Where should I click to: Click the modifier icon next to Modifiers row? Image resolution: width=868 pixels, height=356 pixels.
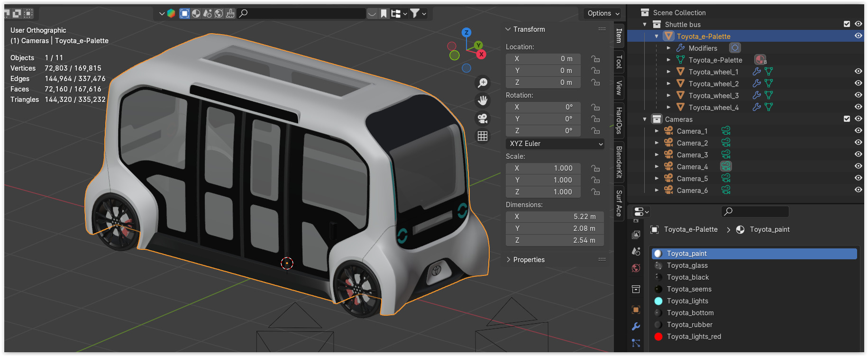point(735,48)
